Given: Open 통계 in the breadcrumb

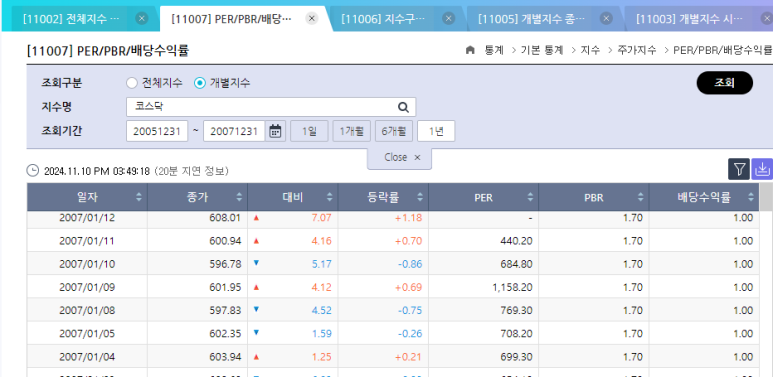Looking at the screenshot, I should pos(494,50).
